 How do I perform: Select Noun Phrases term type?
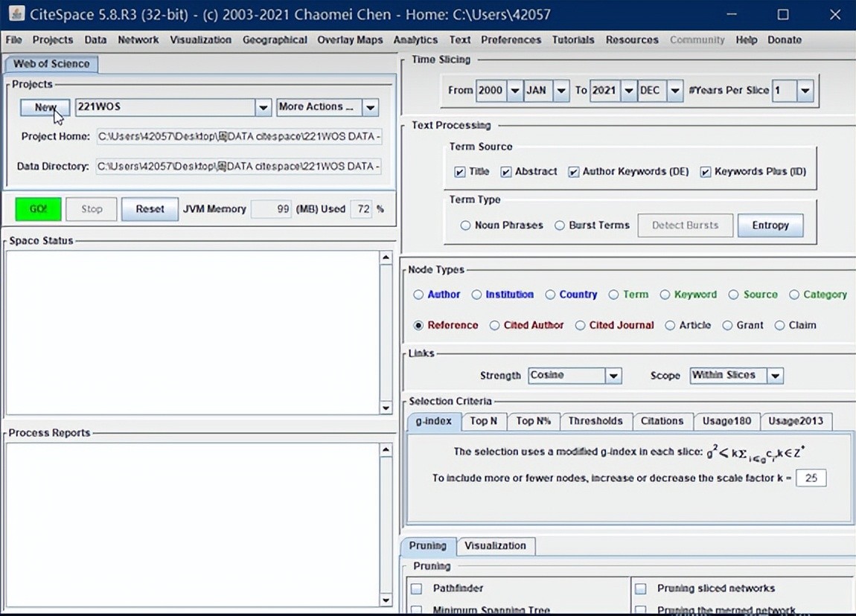click(466, 225)
